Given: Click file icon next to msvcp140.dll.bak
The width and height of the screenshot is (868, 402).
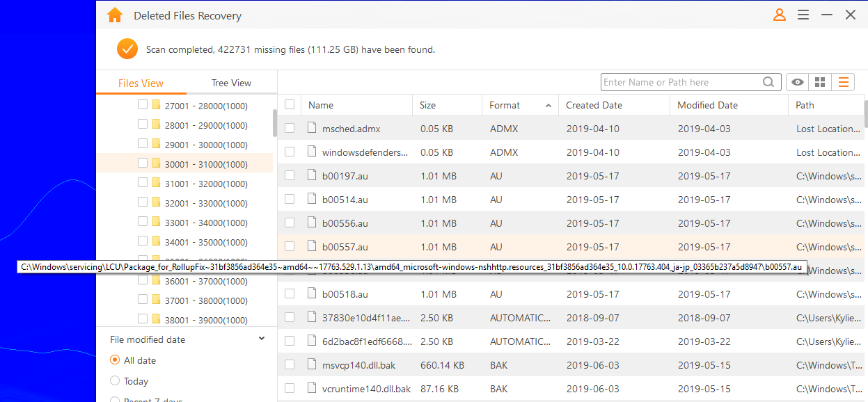Looking at the screenshot, I should tap(312, 365).
